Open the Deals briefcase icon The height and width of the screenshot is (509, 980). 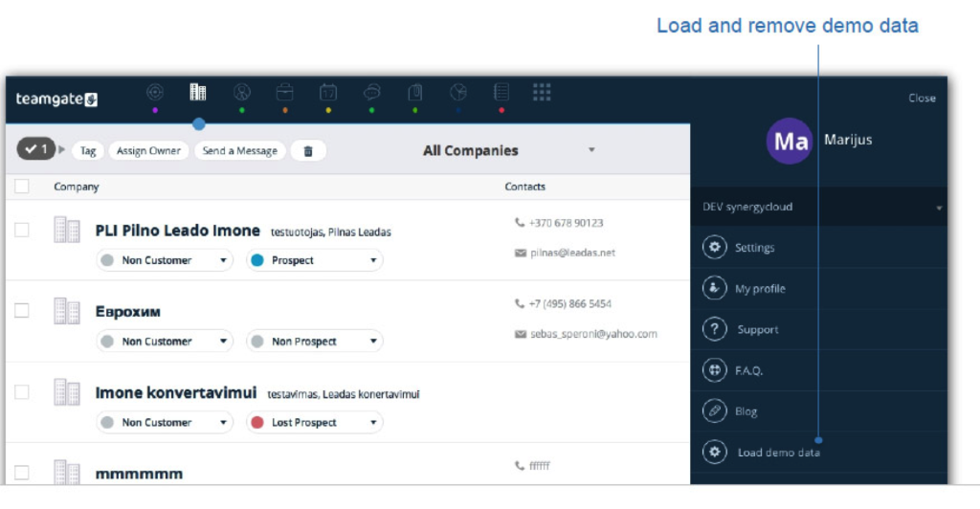(x=284, y=93)
